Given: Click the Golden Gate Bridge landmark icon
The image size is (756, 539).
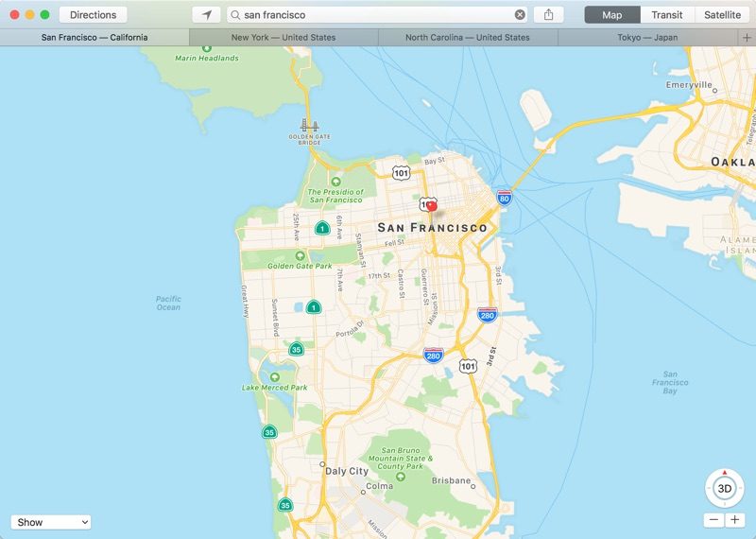Looking at the screenshot, I should tap(309, 126).
